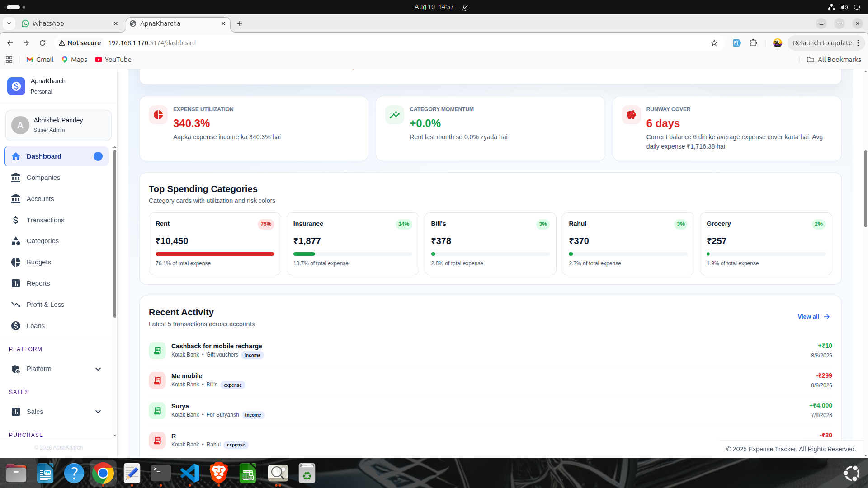Open Reports in the sidebar menu

point(57,283)
